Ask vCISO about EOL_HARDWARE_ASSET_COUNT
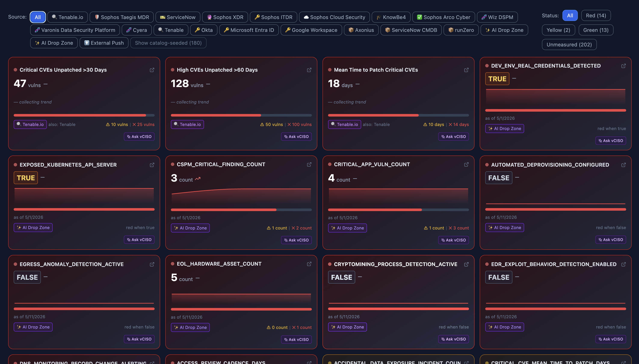 (296, 339)
